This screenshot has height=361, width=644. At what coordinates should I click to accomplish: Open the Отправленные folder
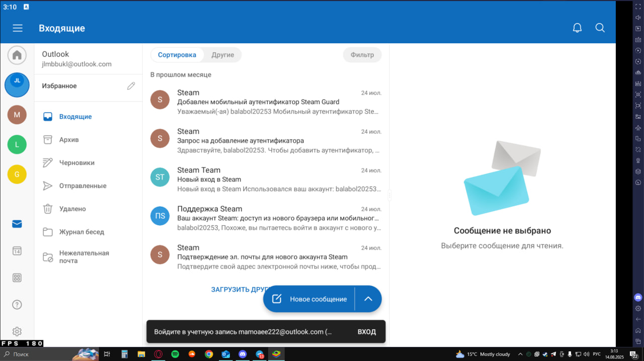coord(89,186)
